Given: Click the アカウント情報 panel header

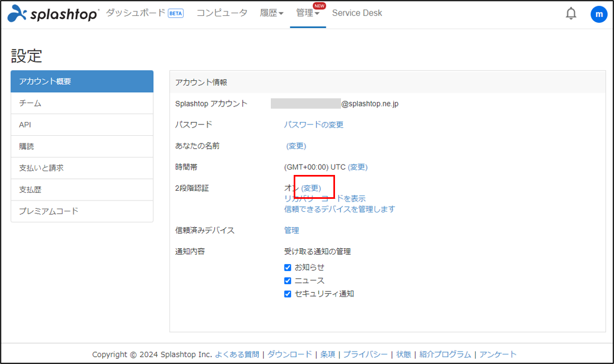Looking at the screenshot, I should coord(388,82).
